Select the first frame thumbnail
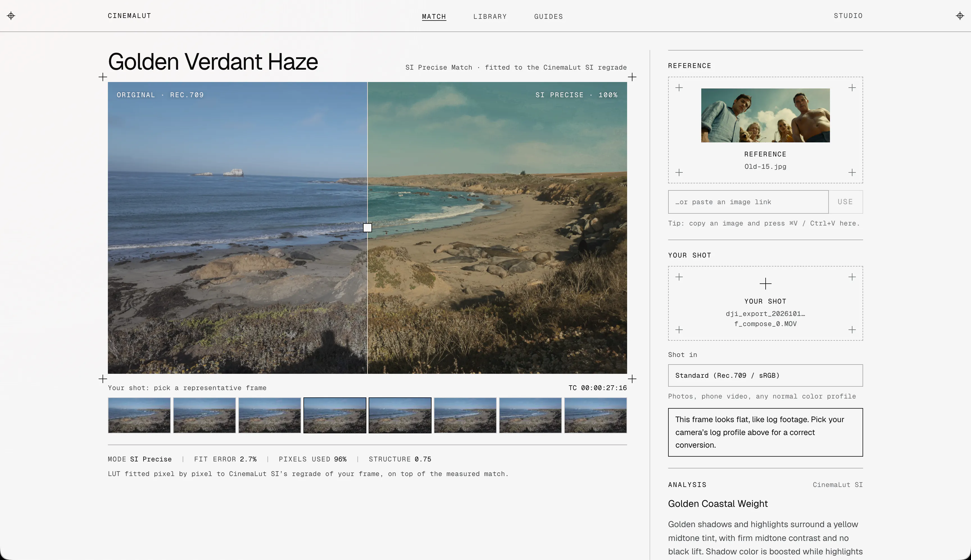The height and width of the screenshot is (560, 971). [139, 415]
